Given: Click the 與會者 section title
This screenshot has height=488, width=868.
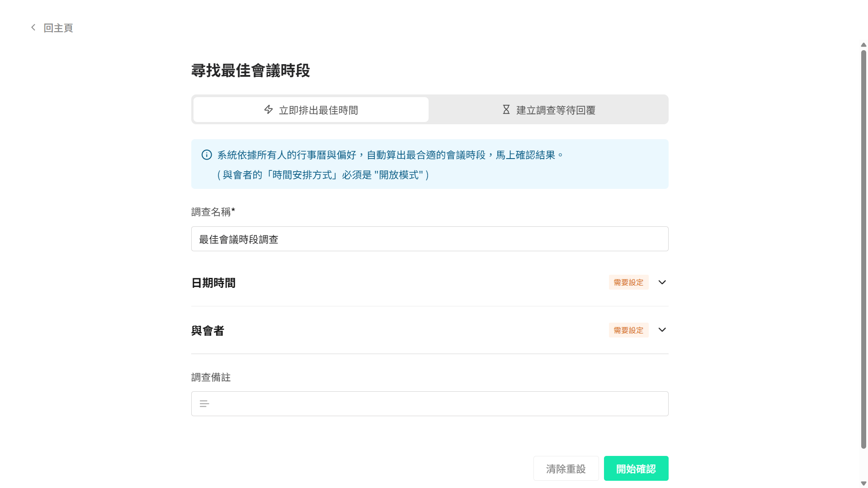Looking at the screenshot, I should (208, 330).
